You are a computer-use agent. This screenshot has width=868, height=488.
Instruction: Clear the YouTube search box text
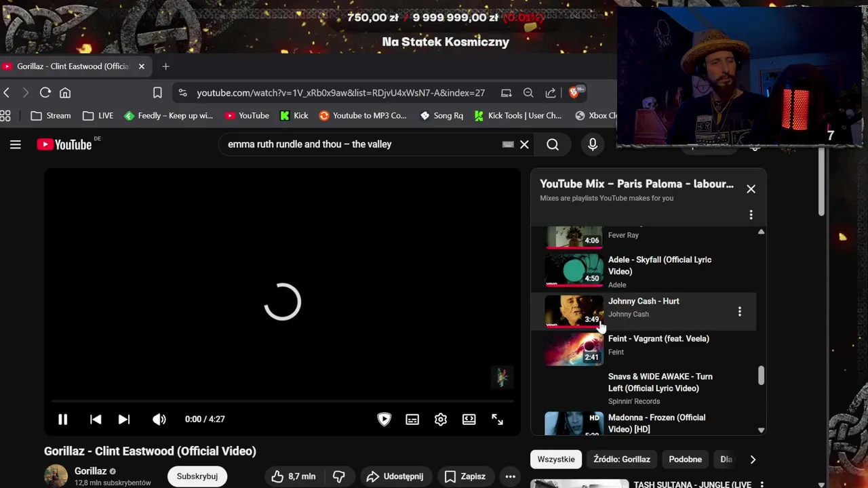[524, 144]
